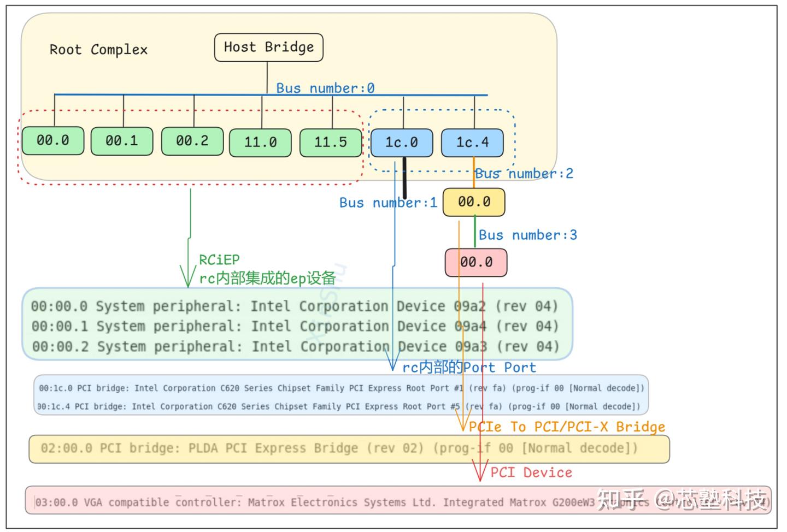This screenshot has height=532, width=787.
Task: Select device node 00.1 in Root Complex
Action: pos(121,141)
